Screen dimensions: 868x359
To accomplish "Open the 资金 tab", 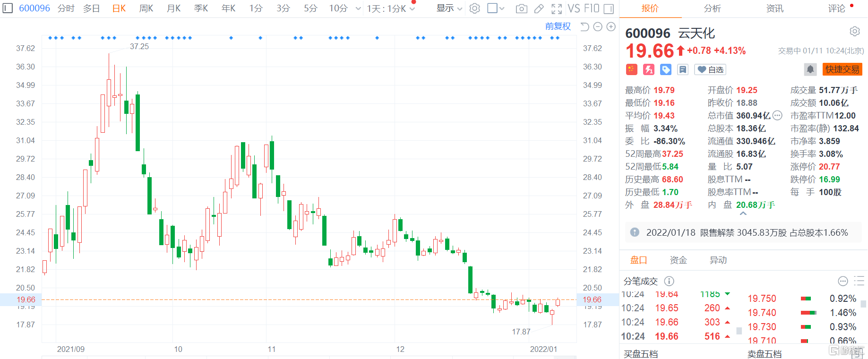I will tap(678, 260).
